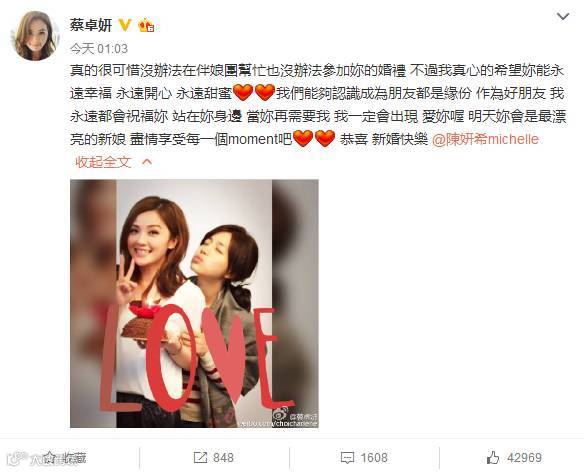Click the membership crown badge icon
The width and height of the screenshot is (584, 472).
click(146, 25)
